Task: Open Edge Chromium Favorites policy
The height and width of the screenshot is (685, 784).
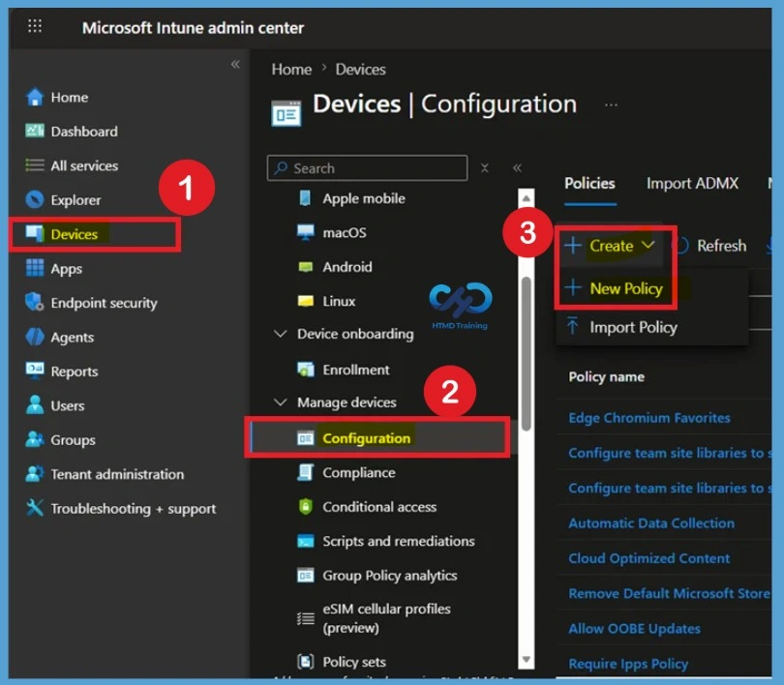Action: (649, 418)
